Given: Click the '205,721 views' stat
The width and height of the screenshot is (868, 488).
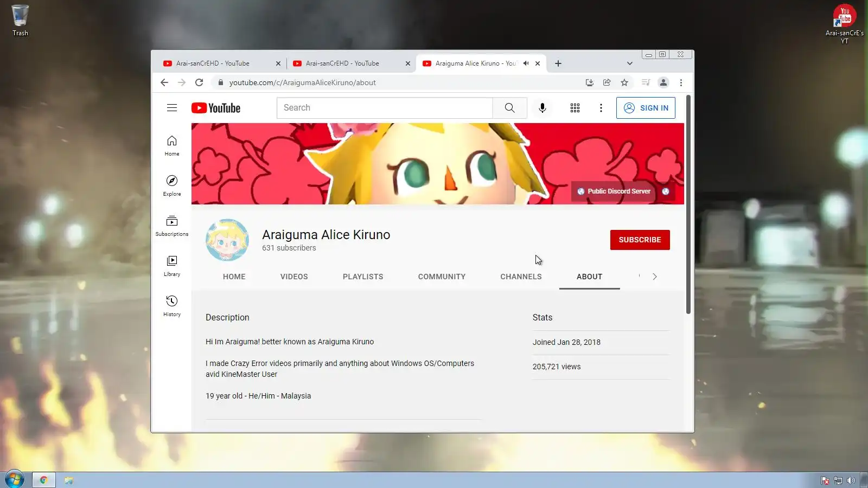Looking at the screenshot, I should (x=557, y=367).
